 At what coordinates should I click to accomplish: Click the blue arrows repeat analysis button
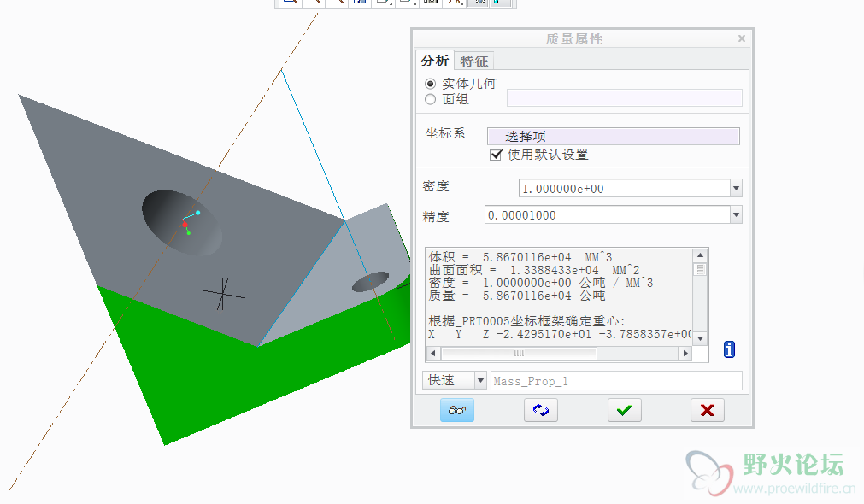[541, 410]
